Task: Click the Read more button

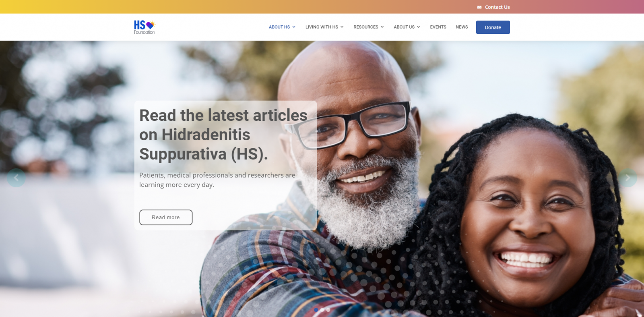Action: pos(166,217)
